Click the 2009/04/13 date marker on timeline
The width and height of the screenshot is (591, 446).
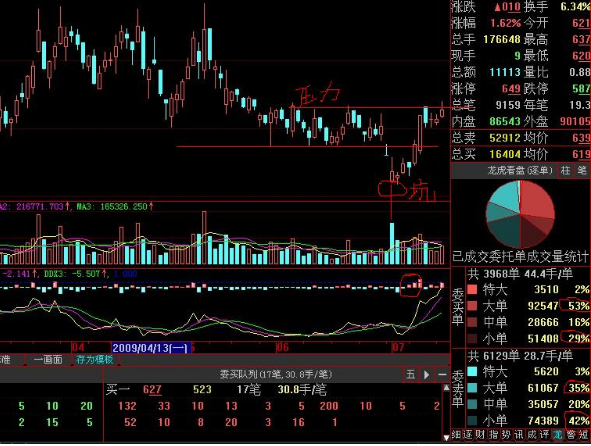click(x=151, y=348)
